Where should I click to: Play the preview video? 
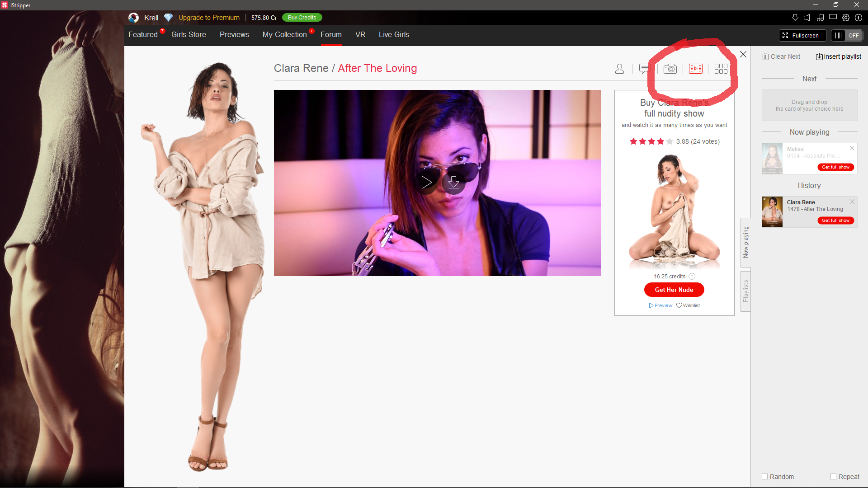point(426,183)
